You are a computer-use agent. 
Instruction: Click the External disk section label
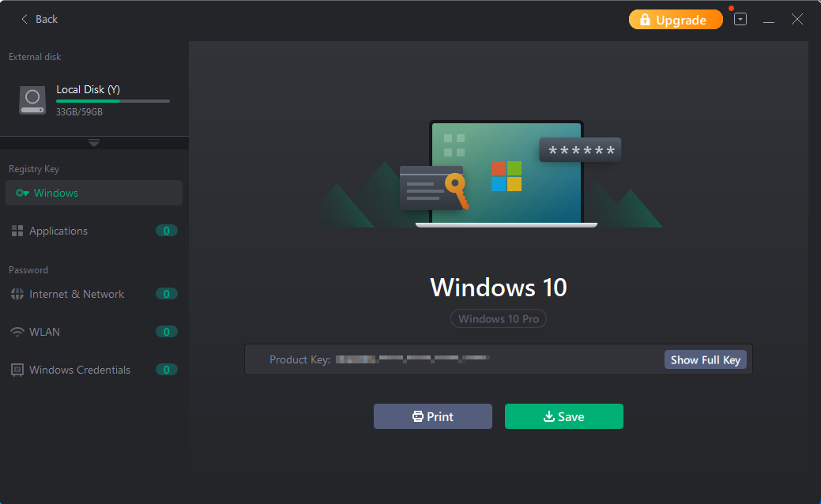click(x=35, y=57)
